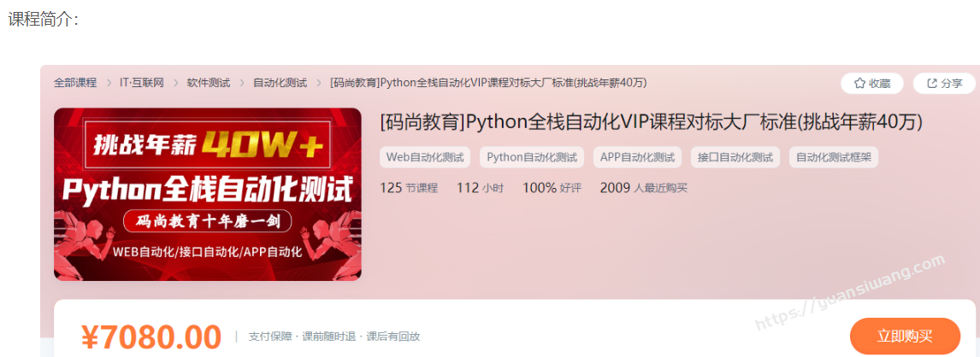Open the 软件测试 breadcrumb link
This screenshot has height=357, width=980.
point(208,82)
